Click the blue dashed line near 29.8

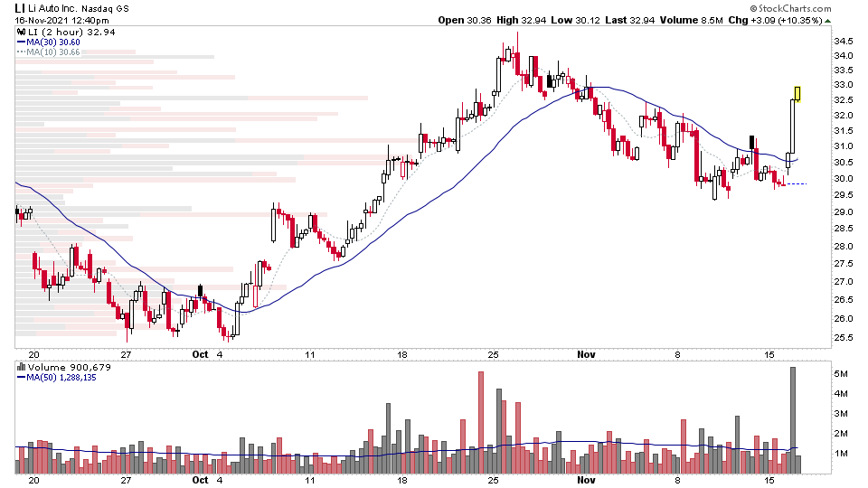pos(797,183)
